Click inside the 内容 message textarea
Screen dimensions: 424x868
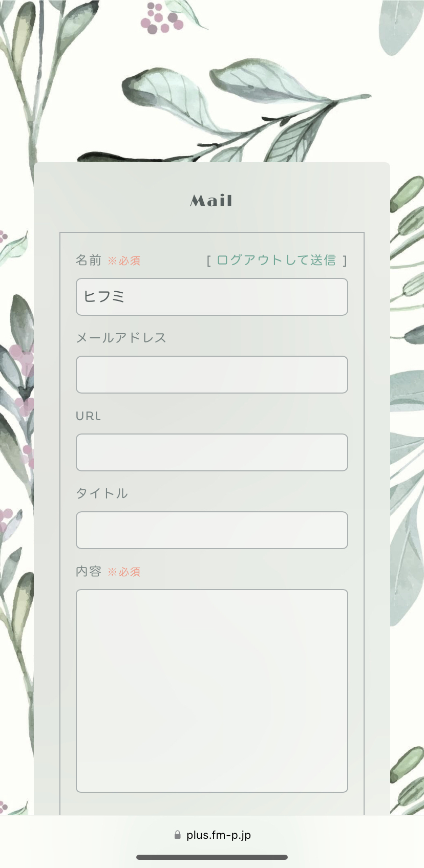211,690
